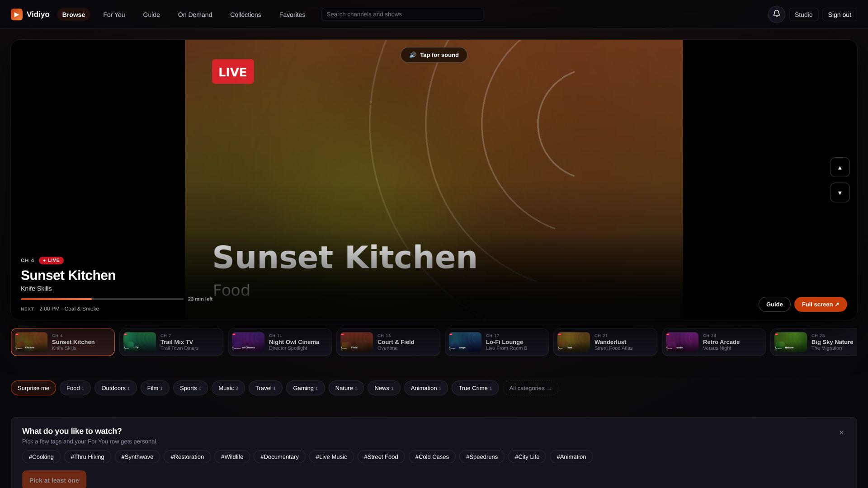Image resolution: width=868 pixels, height=488 pixels.
Task: Filter by True Crime category
Action: pyautogui.click(x=475, y=388)
